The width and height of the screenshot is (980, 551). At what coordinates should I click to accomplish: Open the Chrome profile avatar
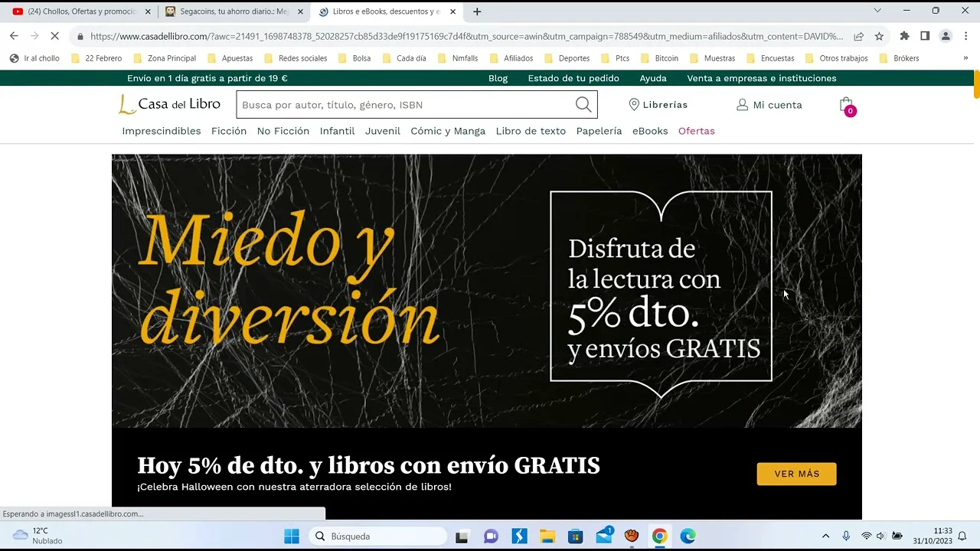point(946,36)
